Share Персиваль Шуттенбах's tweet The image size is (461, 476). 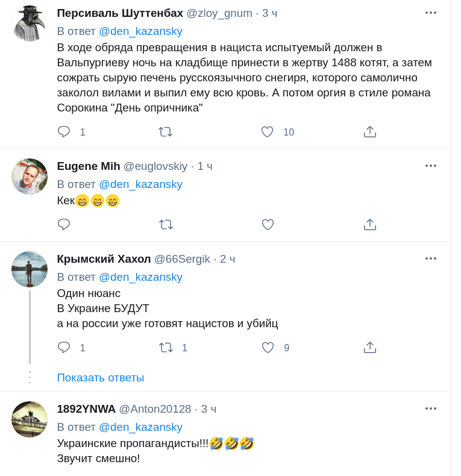(x=370, y=132)
